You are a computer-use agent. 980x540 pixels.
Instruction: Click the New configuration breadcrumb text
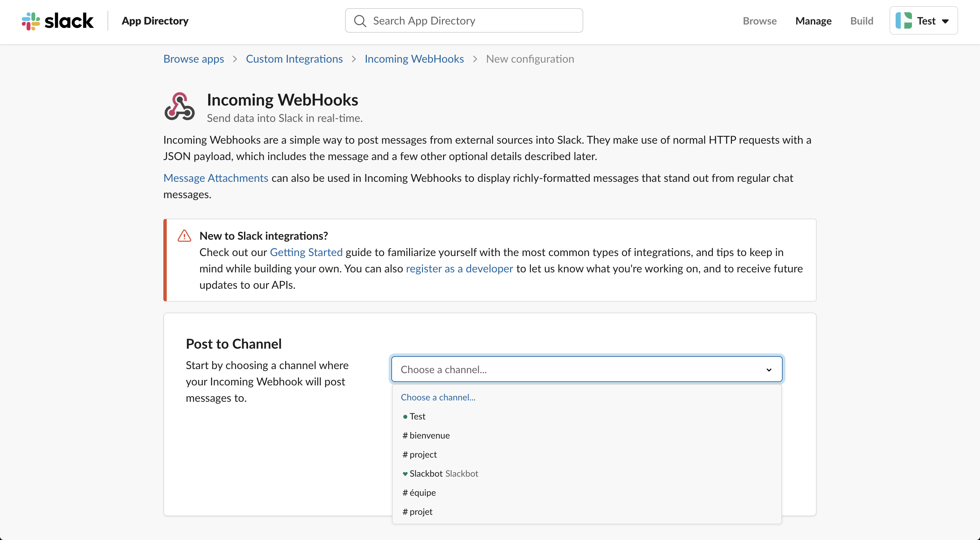[530, 59]
